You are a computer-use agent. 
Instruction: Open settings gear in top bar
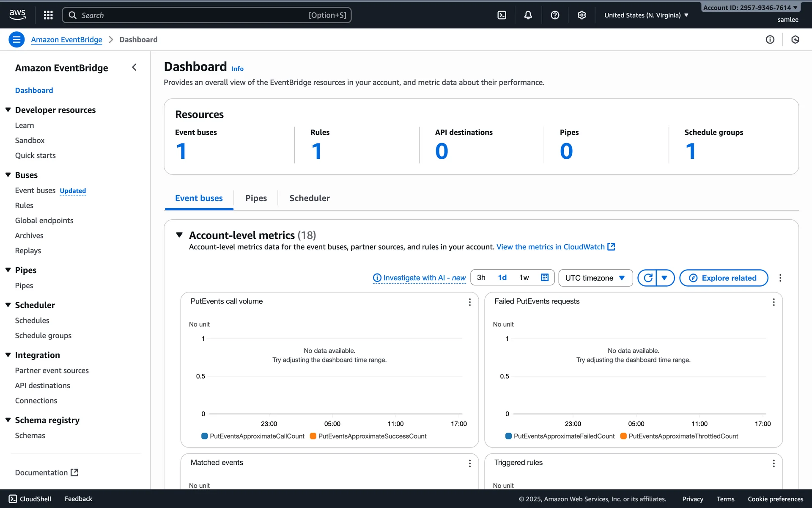tap(582, 15)
